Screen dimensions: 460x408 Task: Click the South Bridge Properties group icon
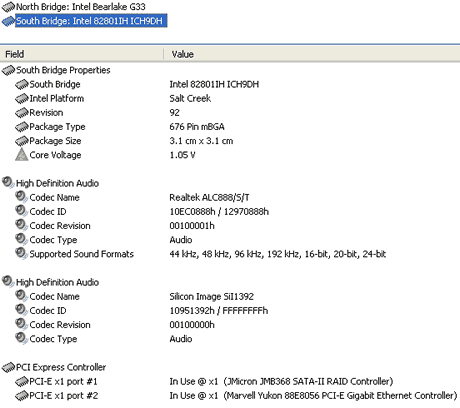pyautogui.click(x=8, y=70)
